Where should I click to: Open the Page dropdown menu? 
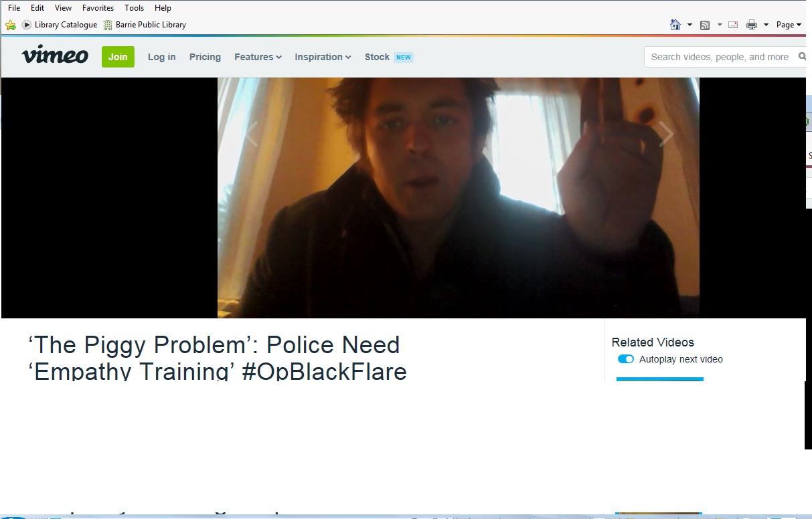(x=789, y=25)
